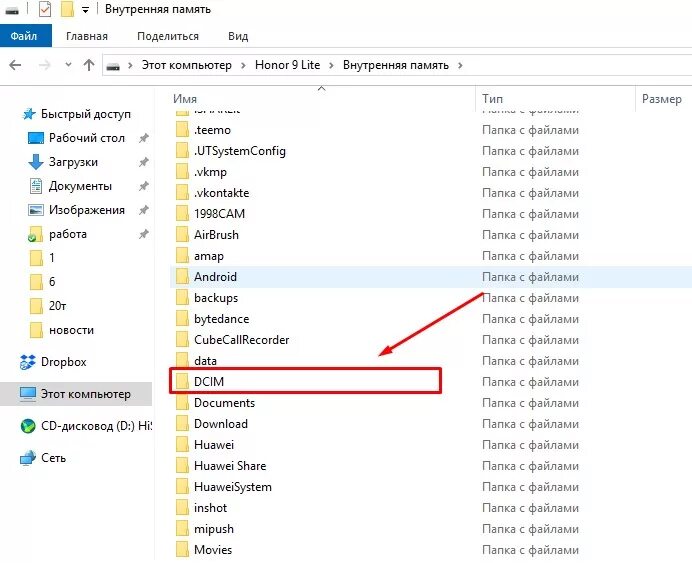Screen dimensions: 692x563
Task: Expand chevron after Этот компьютер breadcrumb
Action: click(x=243, y=66)
